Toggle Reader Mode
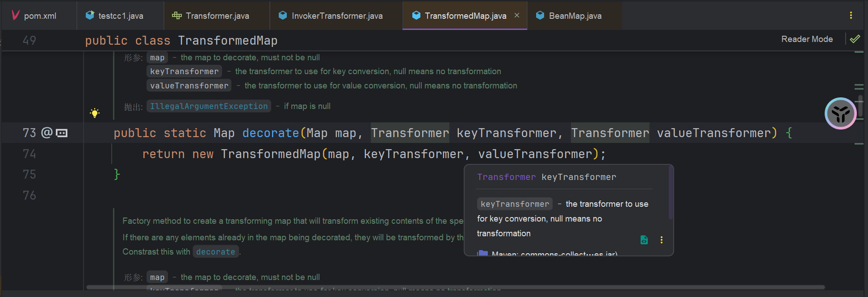The height and width of the screenshot is (297, 868). [x=806, y=39]
